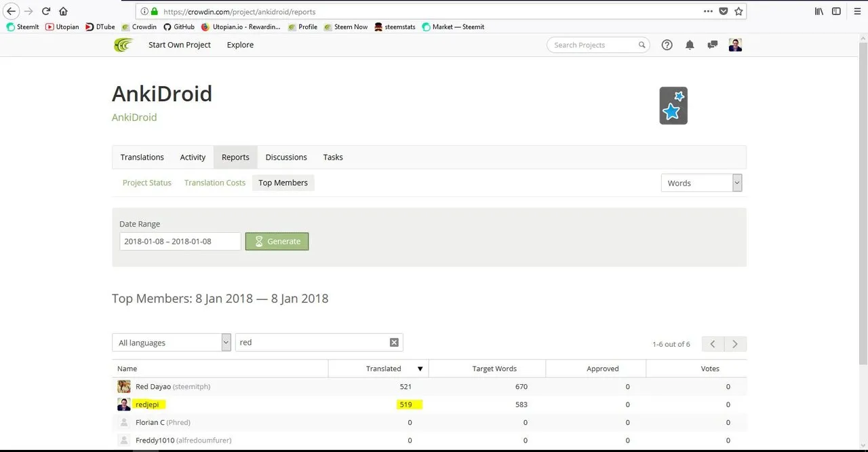The width and height of the screenshot is (868, 452).
Task: Open page actions three-dots menu
Action: pos(708,12)
